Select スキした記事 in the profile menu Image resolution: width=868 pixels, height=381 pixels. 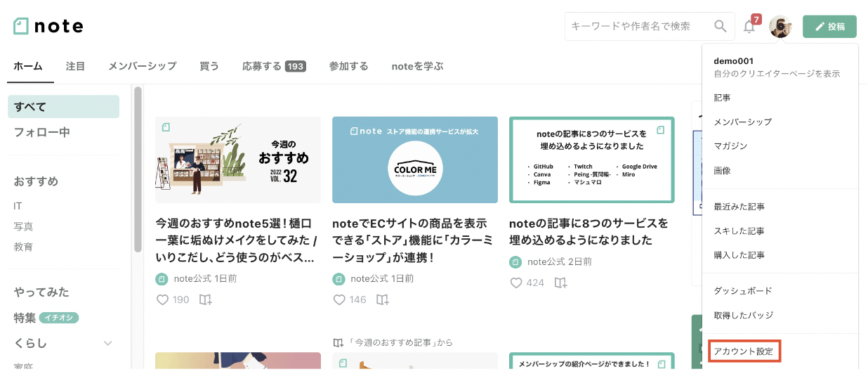click(x=739, y=231)
